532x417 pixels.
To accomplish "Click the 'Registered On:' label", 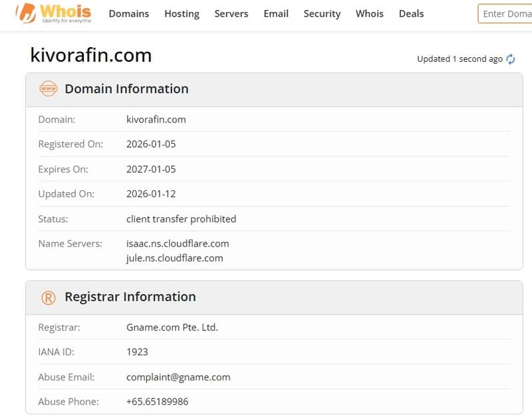I will pos(70,144).
